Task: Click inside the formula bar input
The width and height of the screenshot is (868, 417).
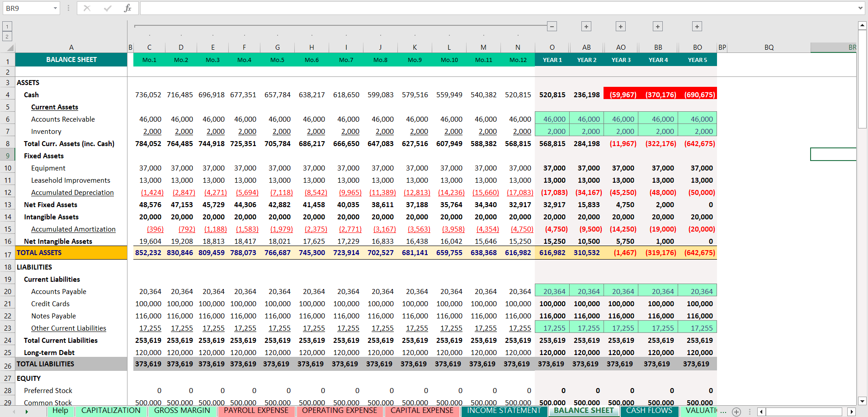Action: 497,8
